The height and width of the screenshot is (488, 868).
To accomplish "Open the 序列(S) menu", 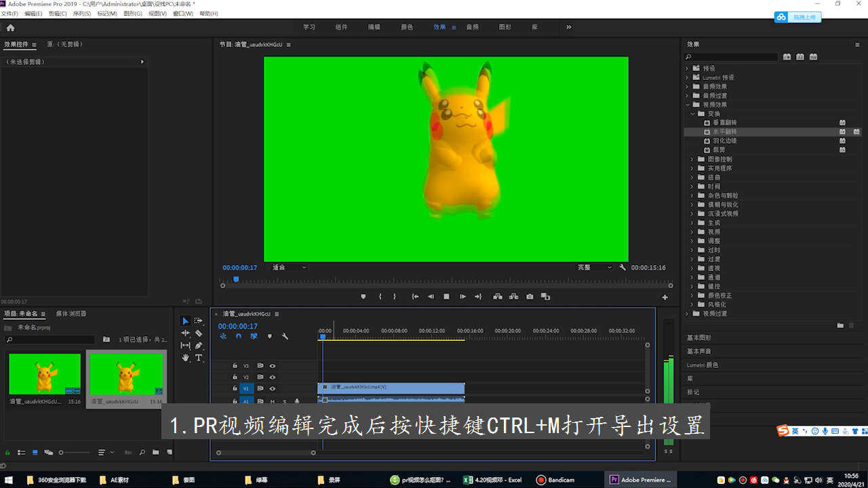I will pyautogui.click(x=81, y=14).
